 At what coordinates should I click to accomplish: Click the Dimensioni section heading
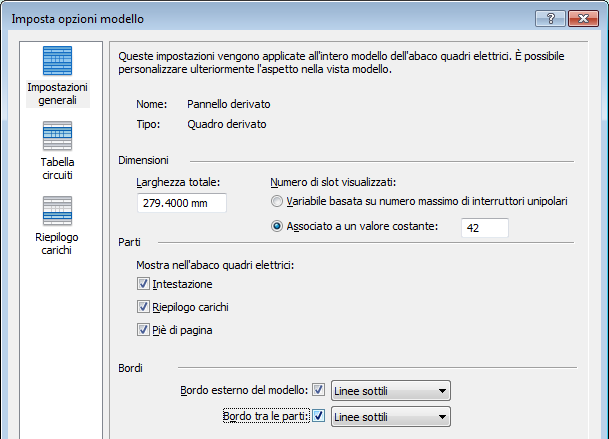pos(143,160)
